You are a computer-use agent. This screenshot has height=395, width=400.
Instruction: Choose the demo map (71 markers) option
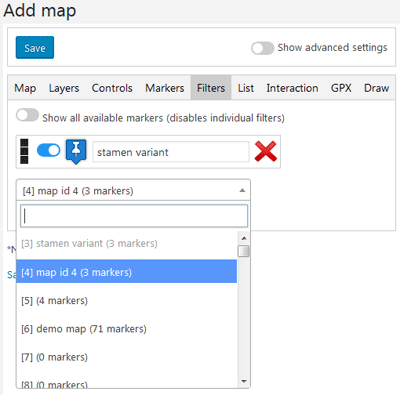coord(127,329)
